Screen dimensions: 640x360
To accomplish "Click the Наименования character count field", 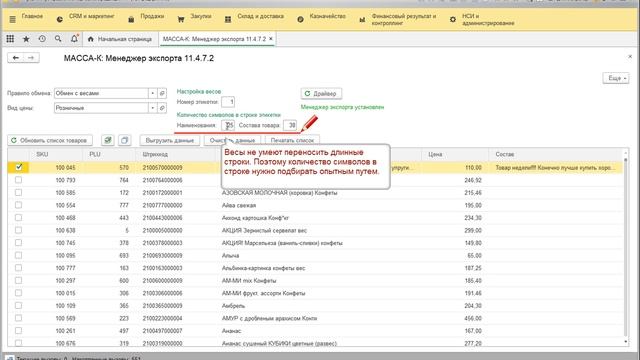I will [x=228, y=125].
